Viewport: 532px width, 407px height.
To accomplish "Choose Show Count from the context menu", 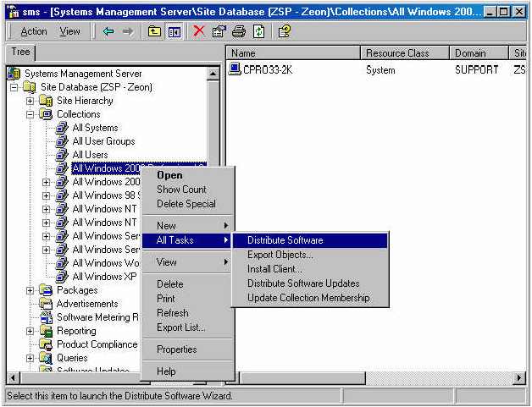I will [x=187, y=190].
